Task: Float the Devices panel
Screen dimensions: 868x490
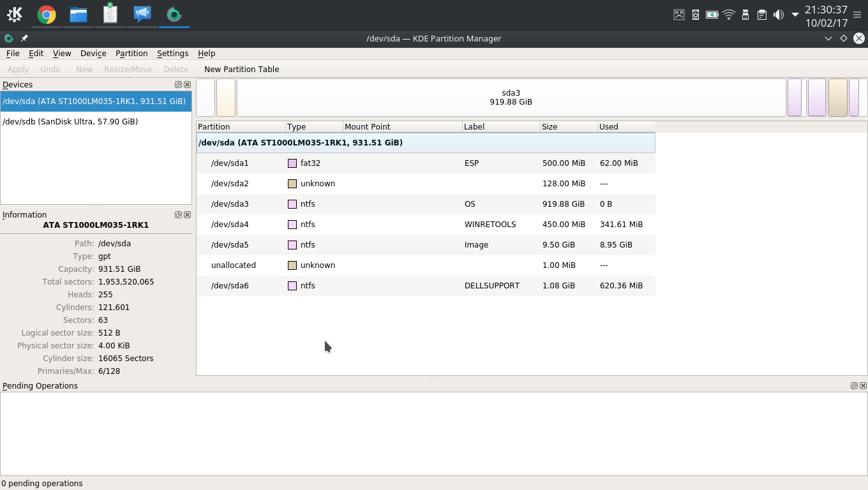Action: coord(179,84)
